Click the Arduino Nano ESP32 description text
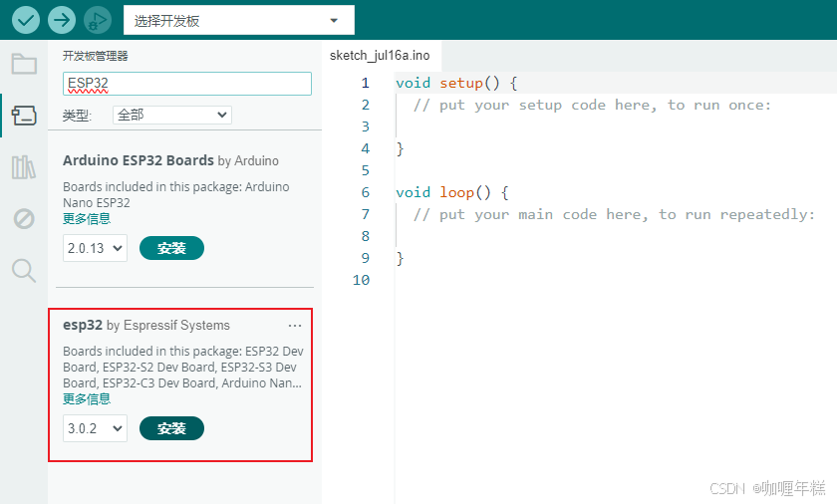 click(176, 194)
